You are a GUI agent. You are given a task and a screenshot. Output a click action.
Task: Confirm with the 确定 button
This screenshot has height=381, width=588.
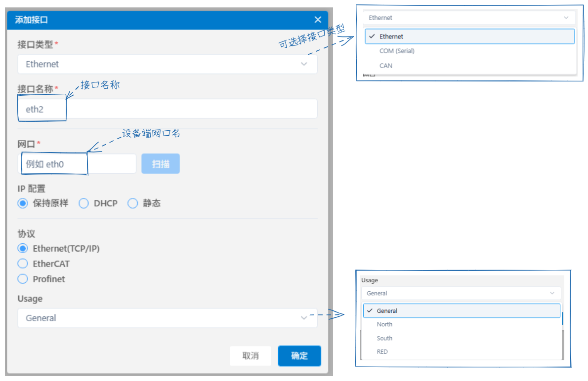[x=299, y=356]
